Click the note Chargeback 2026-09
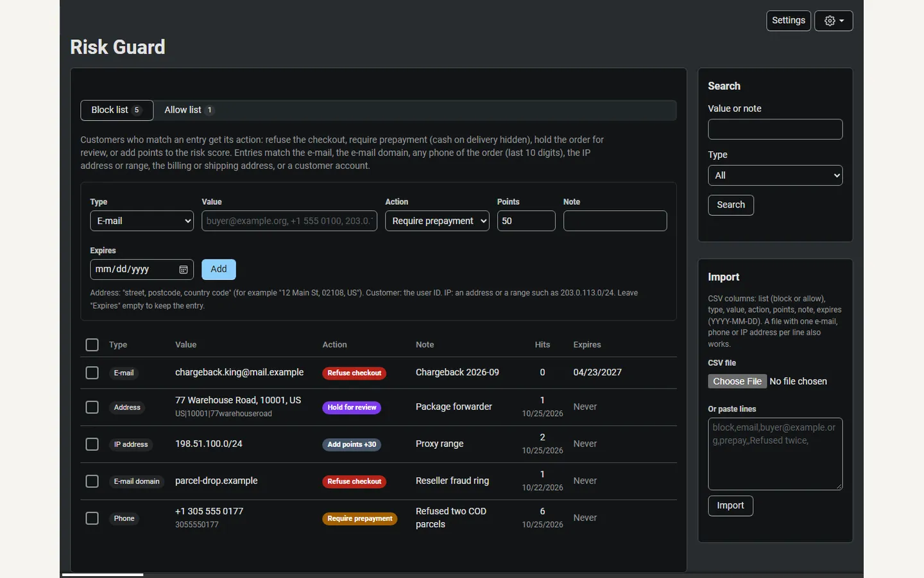 pyautogui.click(x=458, y=372)
